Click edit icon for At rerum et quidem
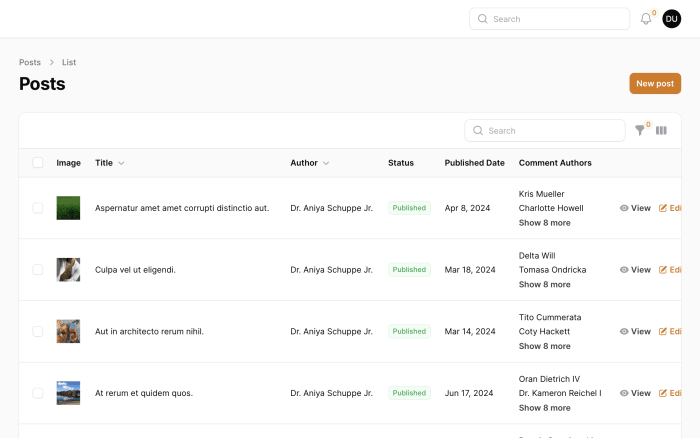 [663, 393]
